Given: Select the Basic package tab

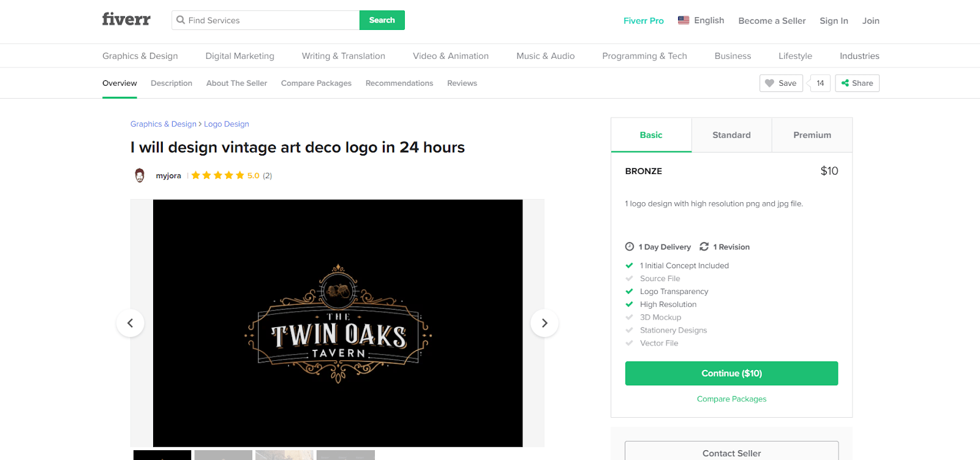Looking at the screenshot, I should pyautogui.click(x=651, y=135).
